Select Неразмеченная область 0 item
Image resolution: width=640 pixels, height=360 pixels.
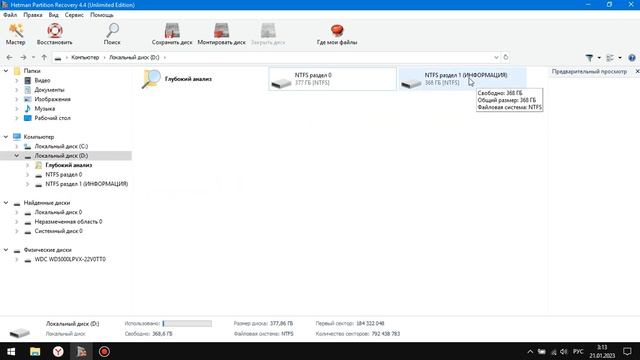(x=68, y=222)
